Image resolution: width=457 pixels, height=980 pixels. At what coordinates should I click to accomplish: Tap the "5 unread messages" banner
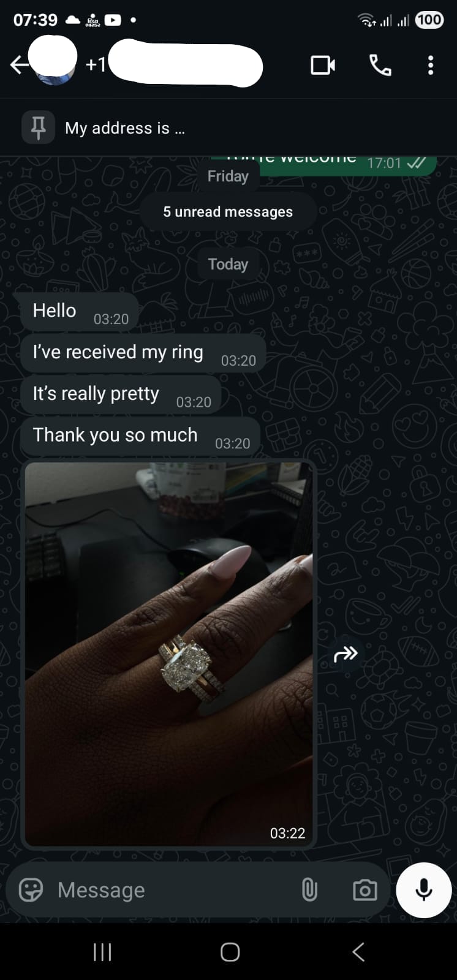[x=228, y=212]
